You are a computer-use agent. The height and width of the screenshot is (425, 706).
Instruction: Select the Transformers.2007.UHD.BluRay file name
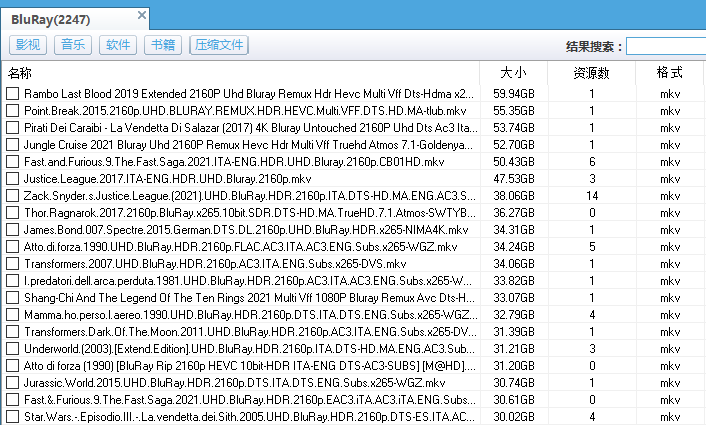[215, 264]
